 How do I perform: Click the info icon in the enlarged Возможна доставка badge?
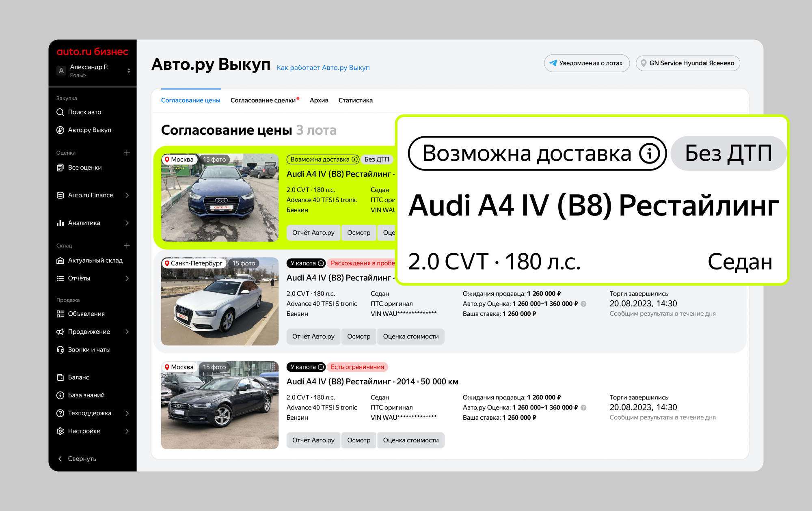pos(650,153)
